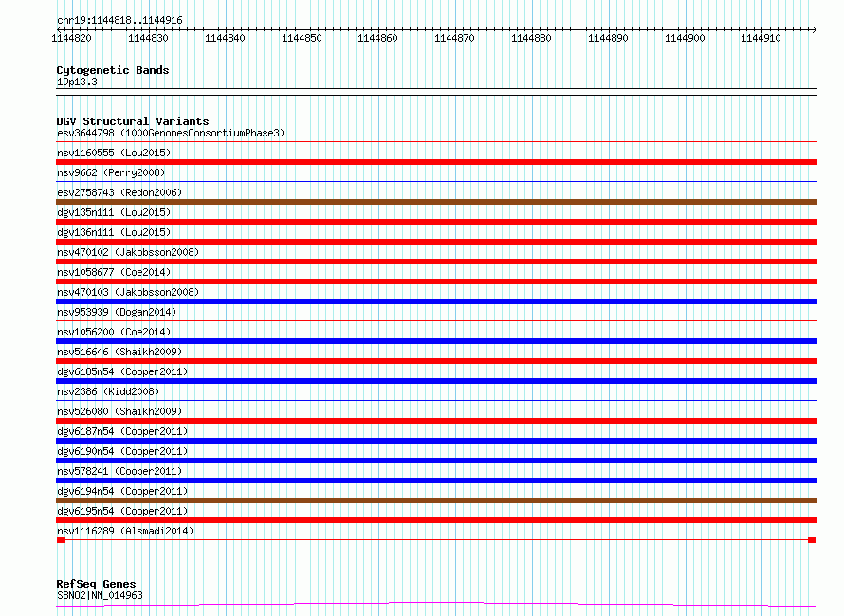Click the 19p13.3 band label
The height and width of the screenshot is (616, 844).
77,82
